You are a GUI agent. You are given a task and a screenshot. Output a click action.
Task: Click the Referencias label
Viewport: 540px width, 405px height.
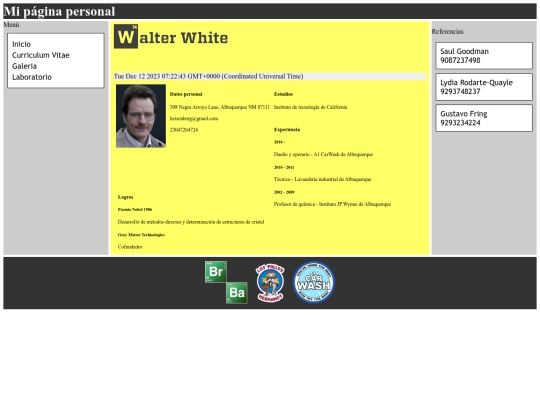point(447,31)
